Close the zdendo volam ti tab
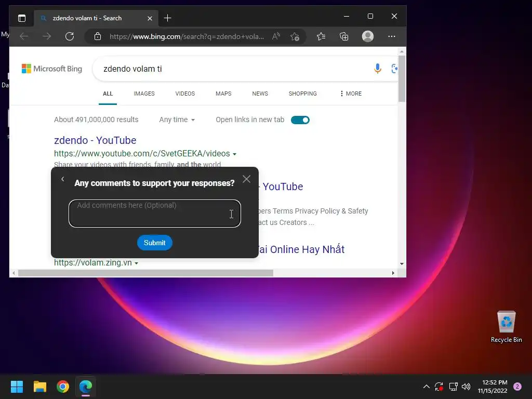 pyautogui.click(x=150, y=18)
